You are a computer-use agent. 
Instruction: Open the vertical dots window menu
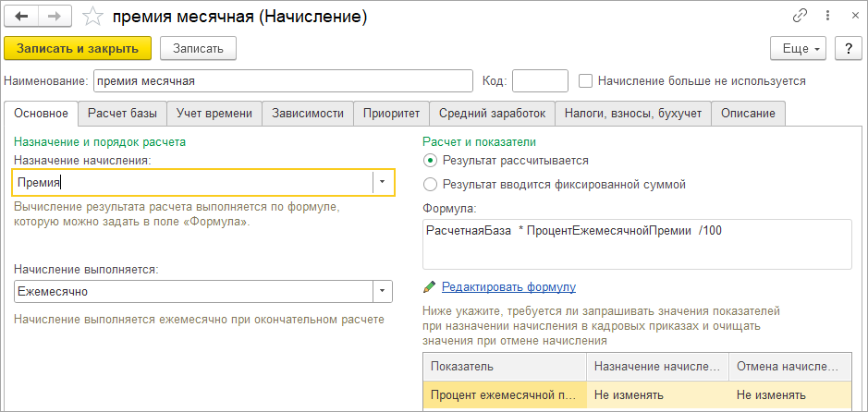click(x=825, y=17)
